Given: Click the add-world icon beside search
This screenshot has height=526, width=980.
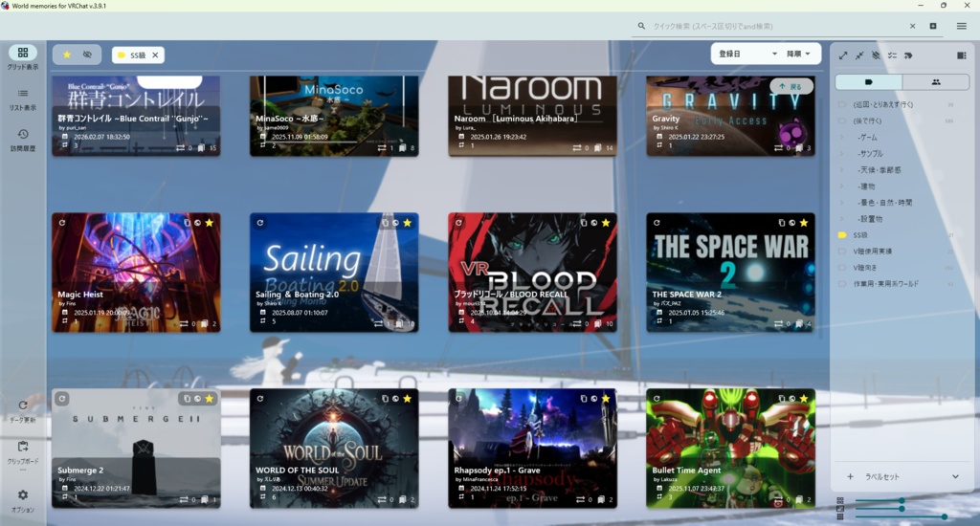Looking at the screenshot, I should (x=933, y=26).
